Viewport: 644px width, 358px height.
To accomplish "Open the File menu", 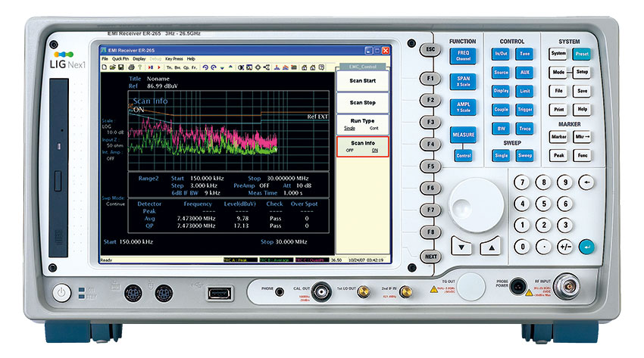I will (x=105, y=58).
